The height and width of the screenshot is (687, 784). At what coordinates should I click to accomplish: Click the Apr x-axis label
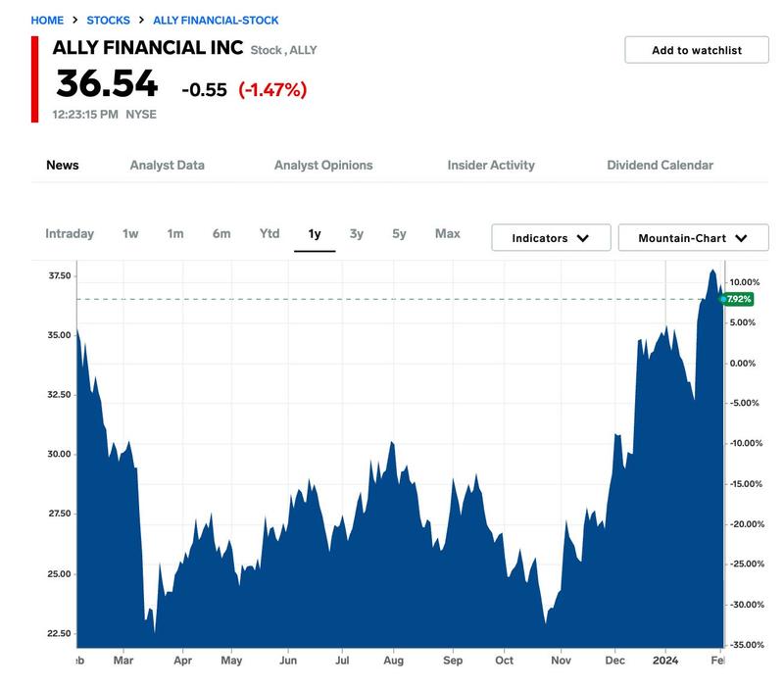[183, 661]
